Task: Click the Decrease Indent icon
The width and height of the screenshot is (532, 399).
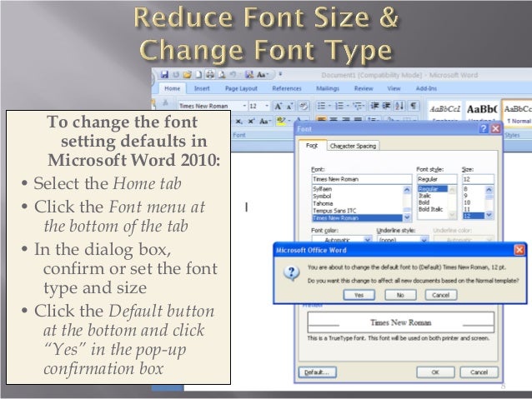Action: click(x=374, y=106)
